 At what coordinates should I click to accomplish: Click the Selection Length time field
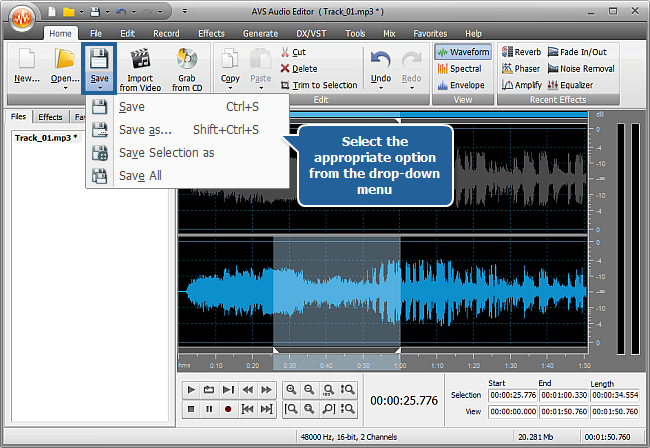pyautogui.click(x=615, y=395)
